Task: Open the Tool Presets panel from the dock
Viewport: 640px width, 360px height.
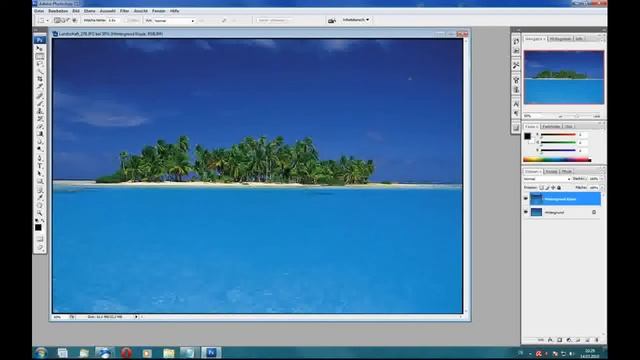Action: [x=516, y=65]
